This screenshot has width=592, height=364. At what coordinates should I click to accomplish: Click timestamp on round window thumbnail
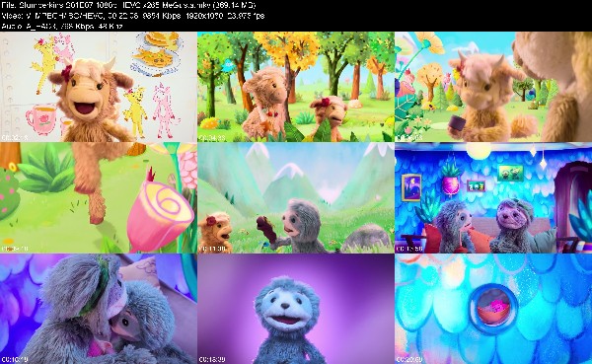click(x=409, y=359)
